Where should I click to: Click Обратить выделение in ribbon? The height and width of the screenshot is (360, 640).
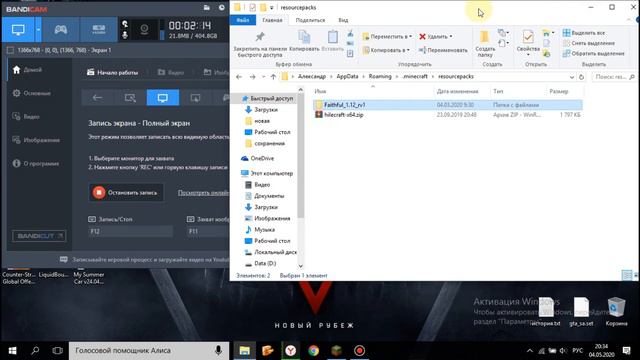point(594,53)
